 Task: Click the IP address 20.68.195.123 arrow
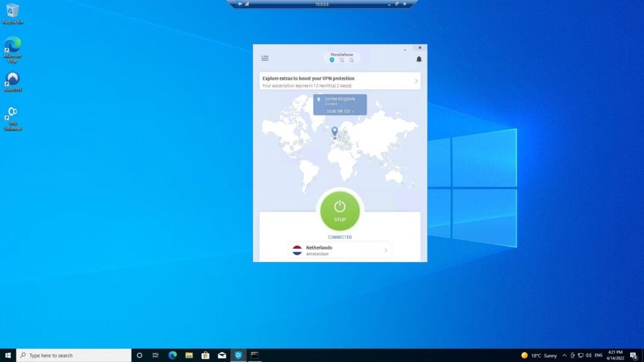click(x=352, y=112)
